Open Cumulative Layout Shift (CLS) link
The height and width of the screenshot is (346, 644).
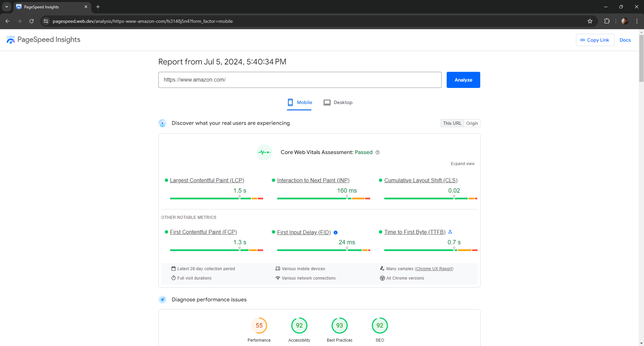tap(421, 180)
